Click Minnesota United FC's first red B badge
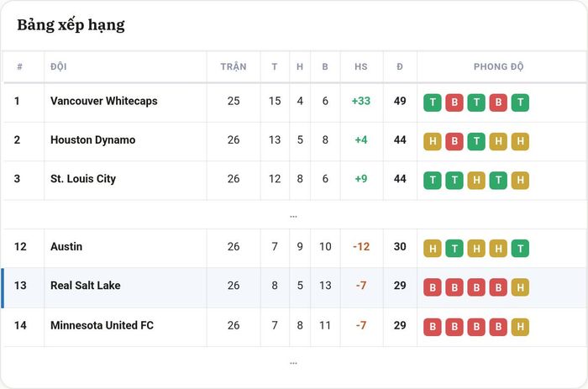588x389 pixels. click(433, 327)
